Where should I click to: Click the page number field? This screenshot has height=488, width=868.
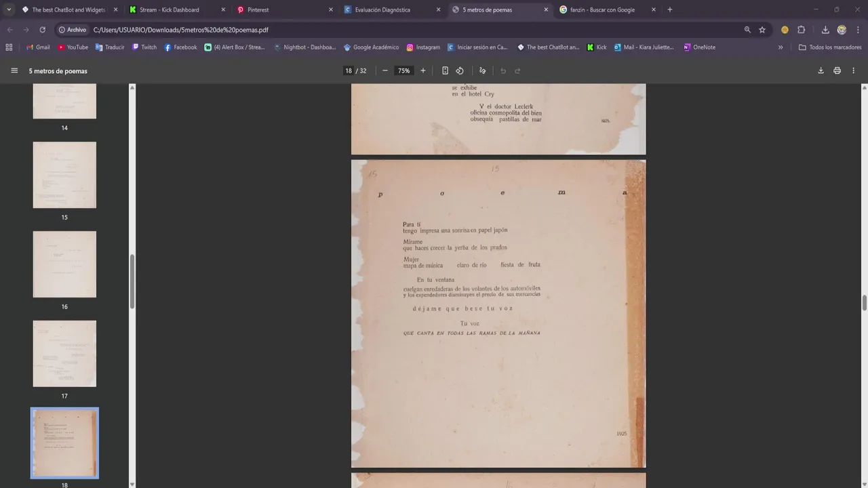tap(349, 70)
